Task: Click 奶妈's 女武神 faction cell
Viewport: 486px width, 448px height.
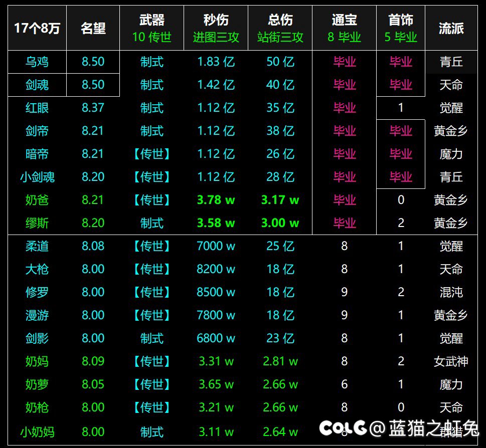Action: pyautogui.click(x=451, y=361)
